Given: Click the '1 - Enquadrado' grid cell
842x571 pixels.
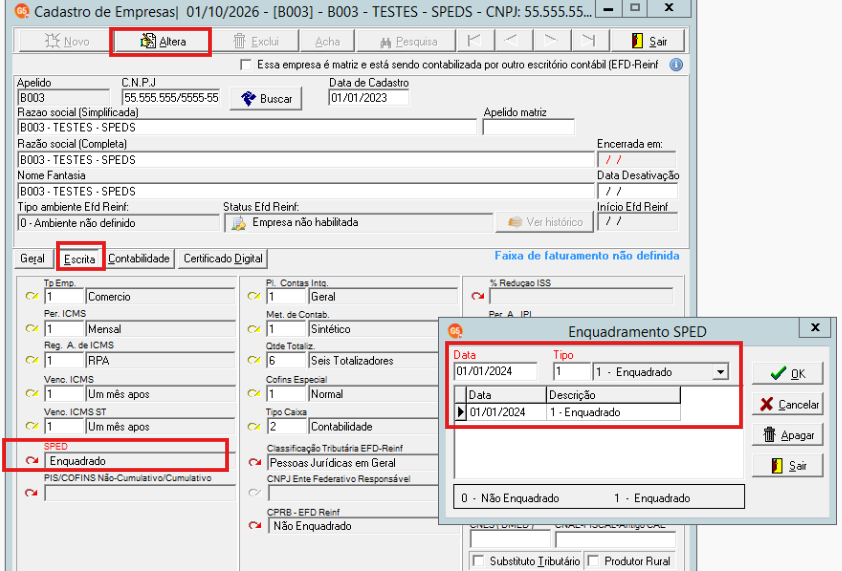Looking at the screenshot, I should pos(613,412).
